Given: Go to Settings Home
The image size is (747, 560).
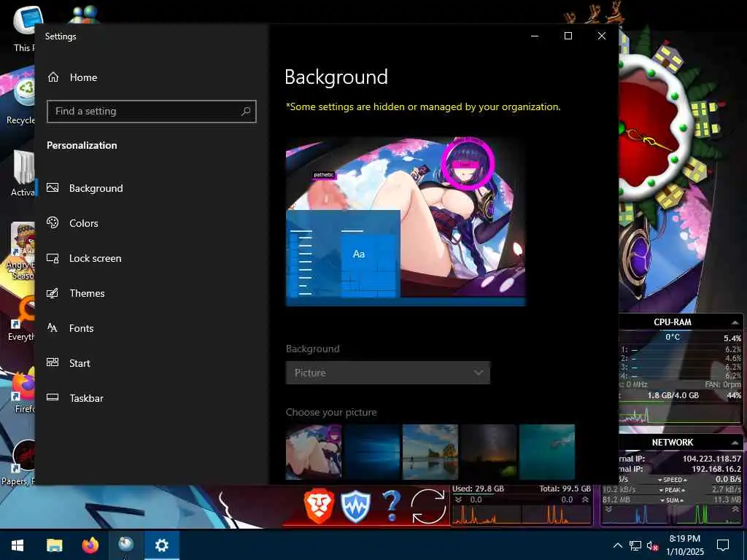Looking at the screenshot, I should coord(72,77).
